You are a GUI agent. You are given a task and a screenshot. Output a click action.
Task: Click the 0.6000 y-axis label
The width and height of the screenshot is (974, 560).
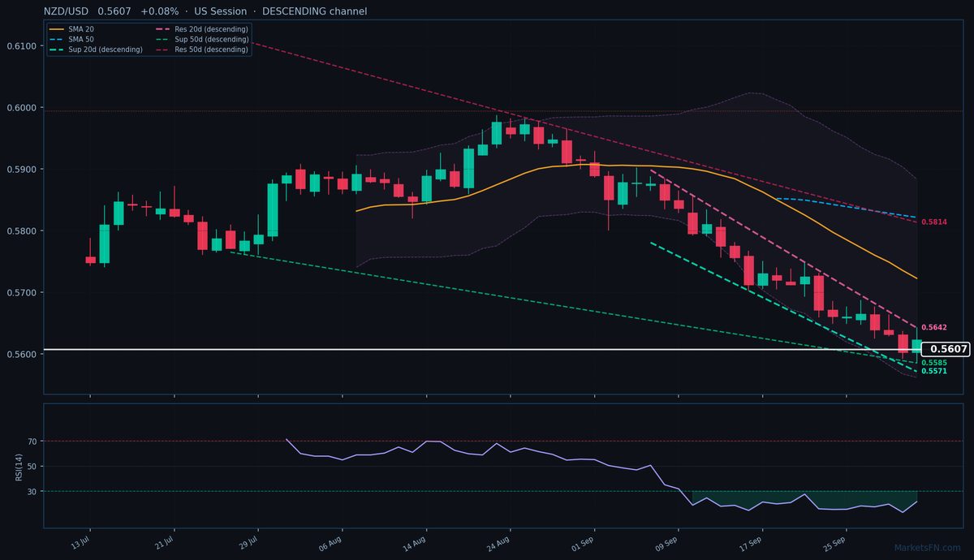click(22, 108)
